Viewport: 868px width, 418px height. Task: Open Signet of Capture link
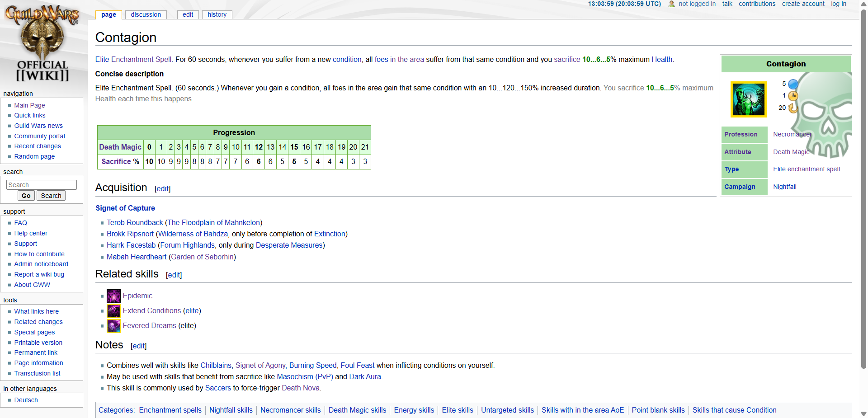click(125, 208)
